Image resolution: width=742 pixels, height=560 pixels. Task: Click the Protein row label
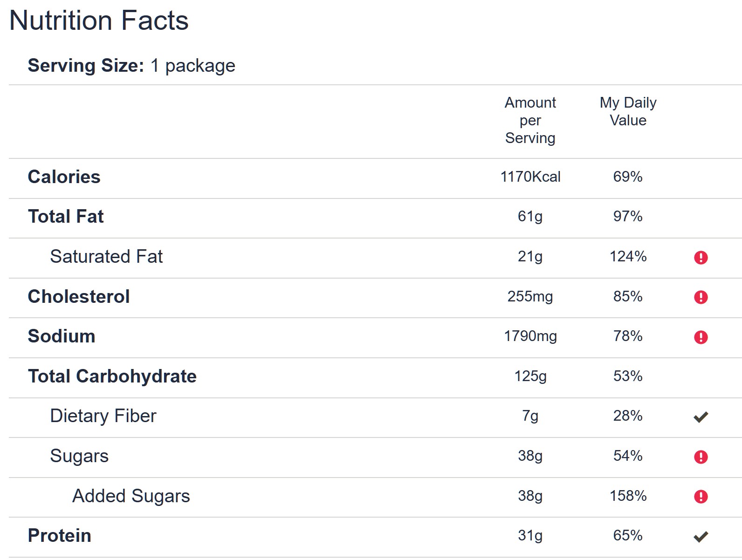click(x=59, y=536)
